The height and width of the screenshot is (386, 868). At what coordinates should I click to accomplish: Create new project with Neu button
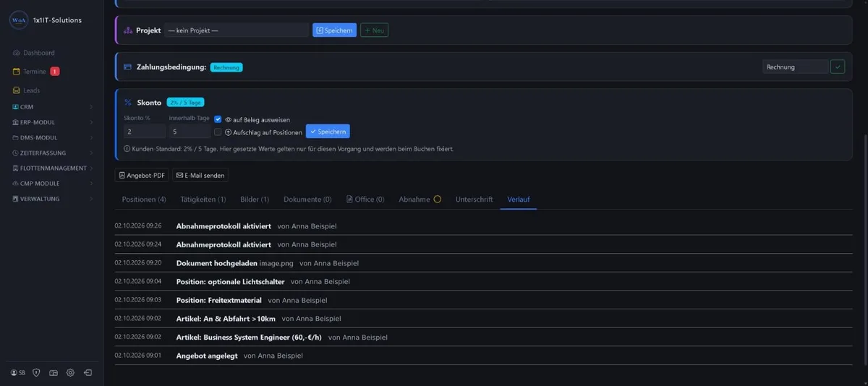point(375,30)
